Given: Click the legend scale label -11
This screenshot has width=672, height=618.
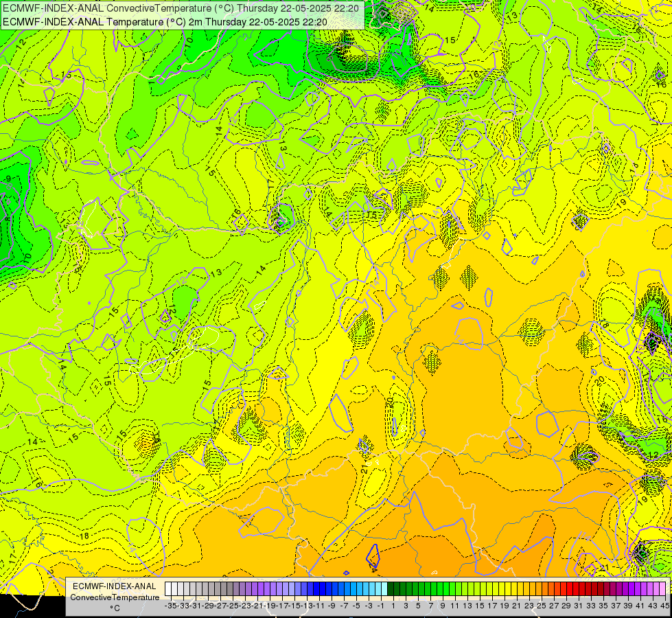Looking at the screenshot, I should (x=320, y=606).
